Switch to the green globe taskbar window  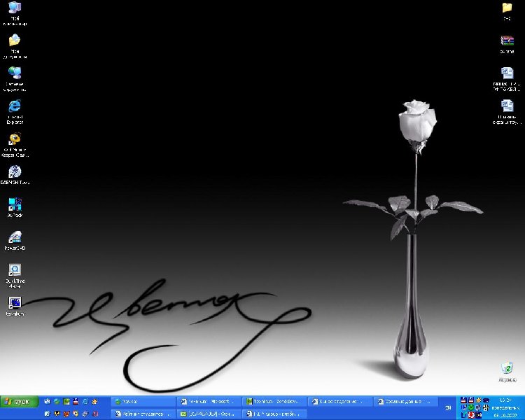coord(143,401)
